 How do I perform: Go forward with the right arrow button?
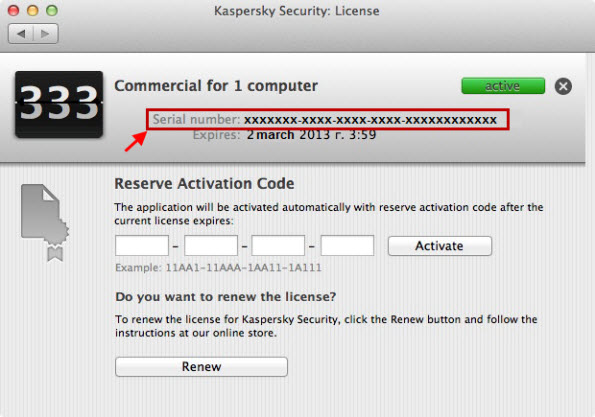46,34
